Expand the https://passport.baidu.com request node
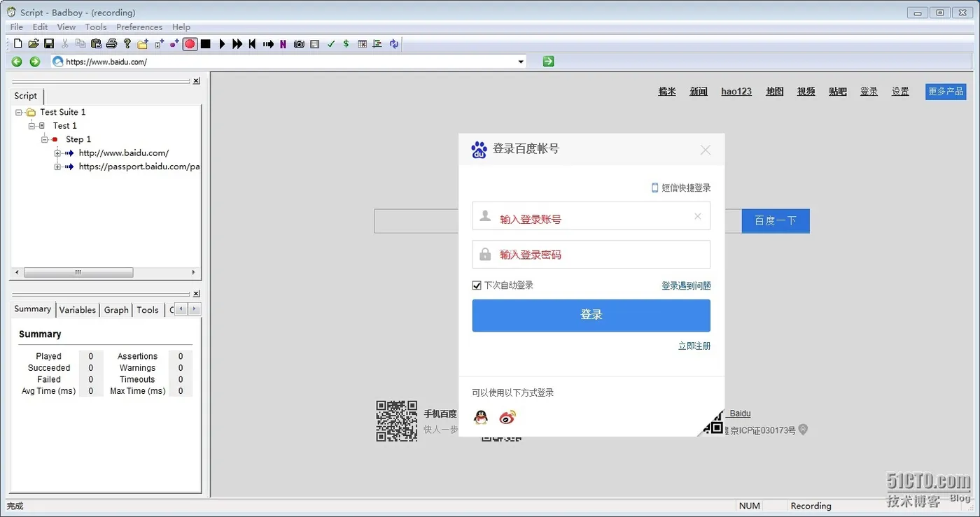 (57, 167)
